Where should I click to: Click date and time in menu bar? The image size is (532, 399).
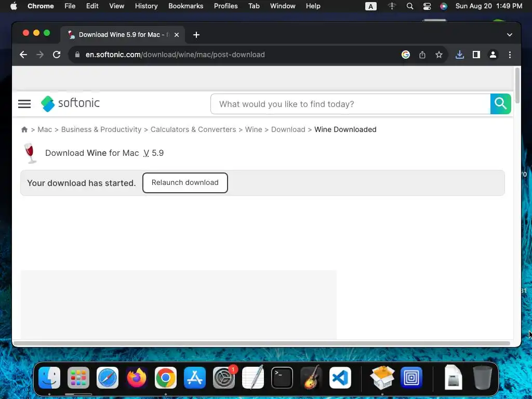(x=488, y=6)
